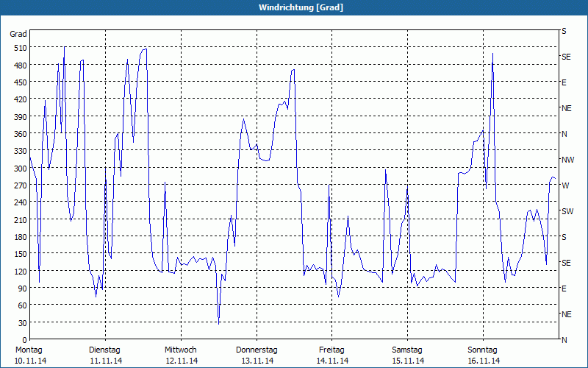Select the Mittwoch day label
Image resolution: width=588 pixels, height=368 pixels.
click(181, 350)
